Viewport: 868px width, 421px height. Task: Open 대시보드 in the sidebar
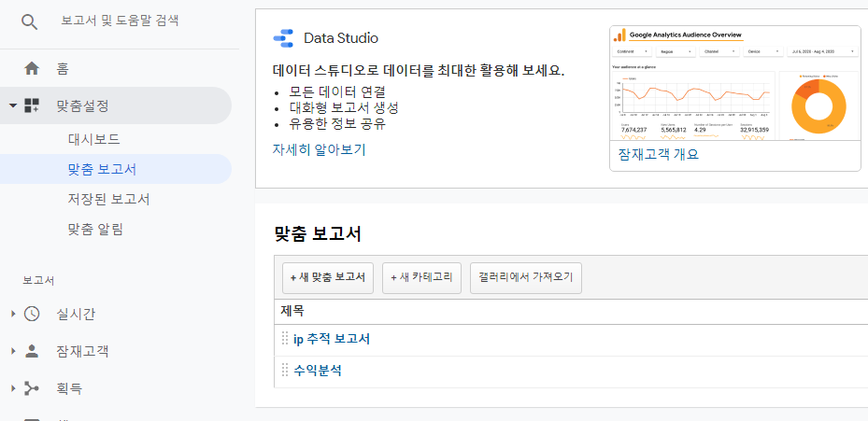[94, 139]
